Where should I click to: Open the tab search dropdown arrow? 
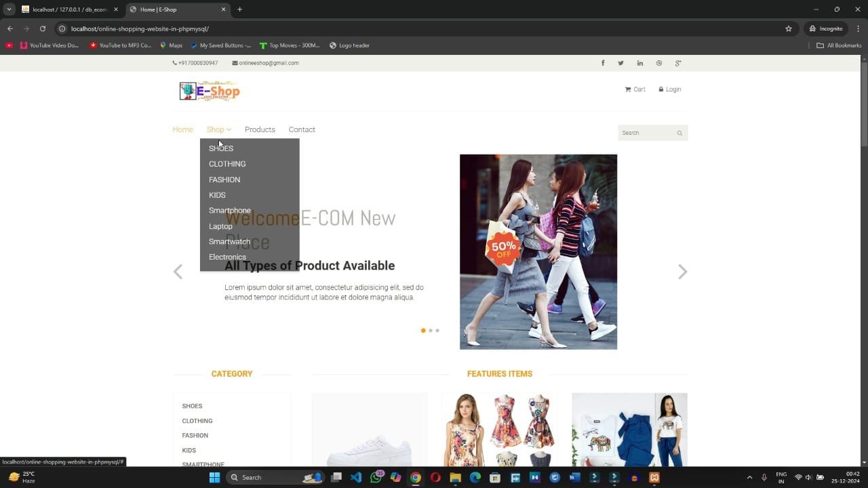coord(9,9)
